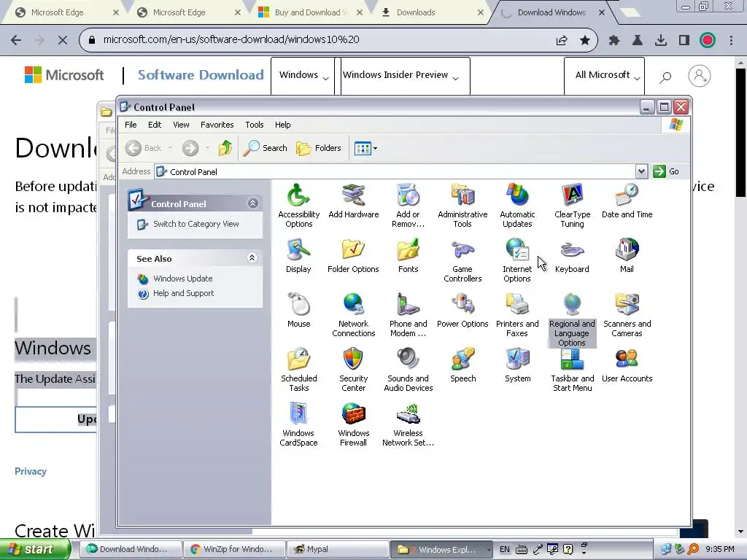747x560 pixels.
Task: Open the Favorites menu
Action: coord(217,125)
